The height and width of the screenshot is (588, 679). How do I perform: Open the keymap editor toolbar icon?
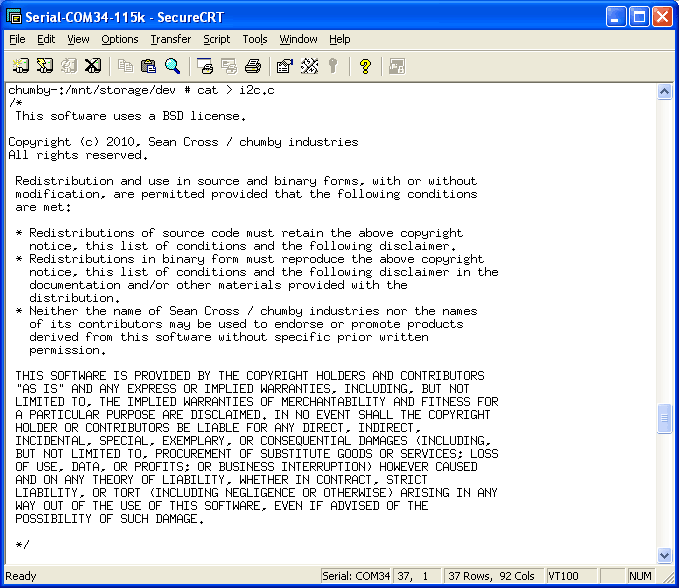(x=309, y=66)
